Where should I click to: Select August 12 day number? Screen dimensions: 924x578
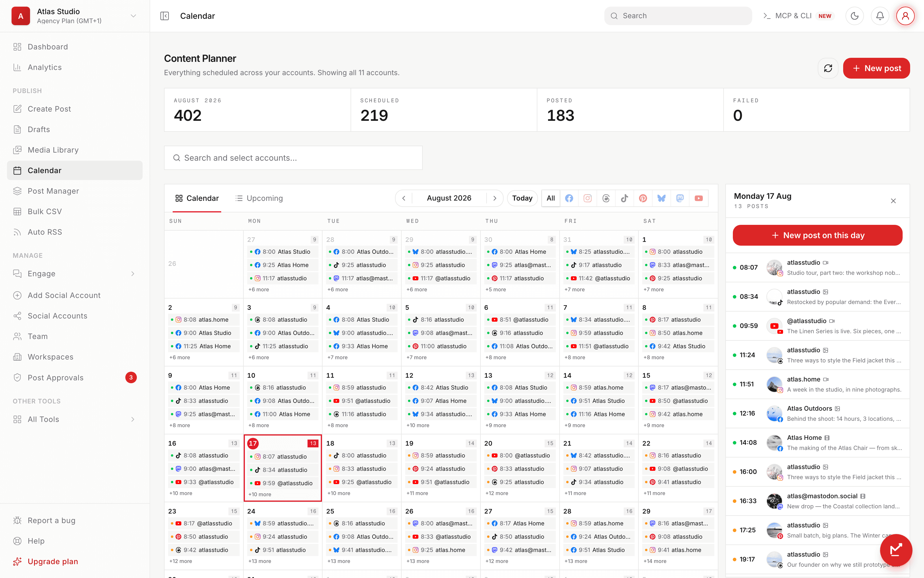409,375
